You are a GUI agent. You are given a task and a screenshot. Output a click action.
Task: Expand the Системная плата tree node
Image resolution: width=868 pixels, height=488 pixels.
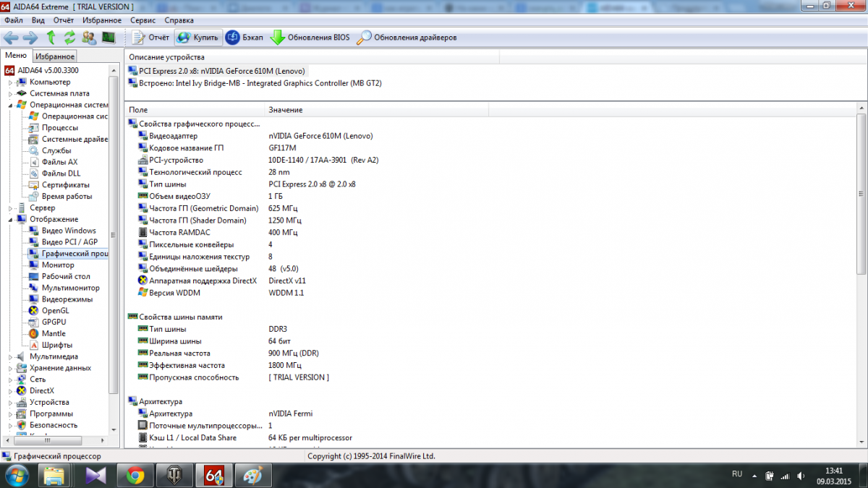(x=10, y=93)
